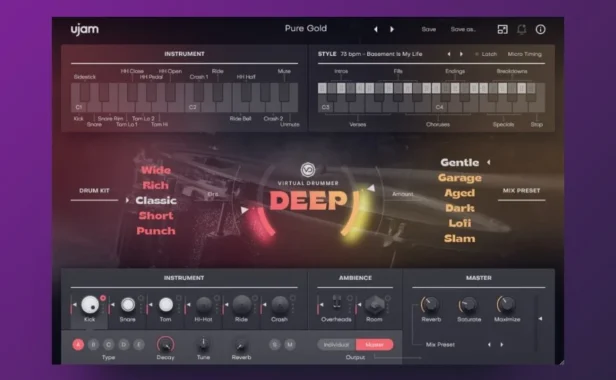Click the Master Maximize knob

[x=507, y=305]
